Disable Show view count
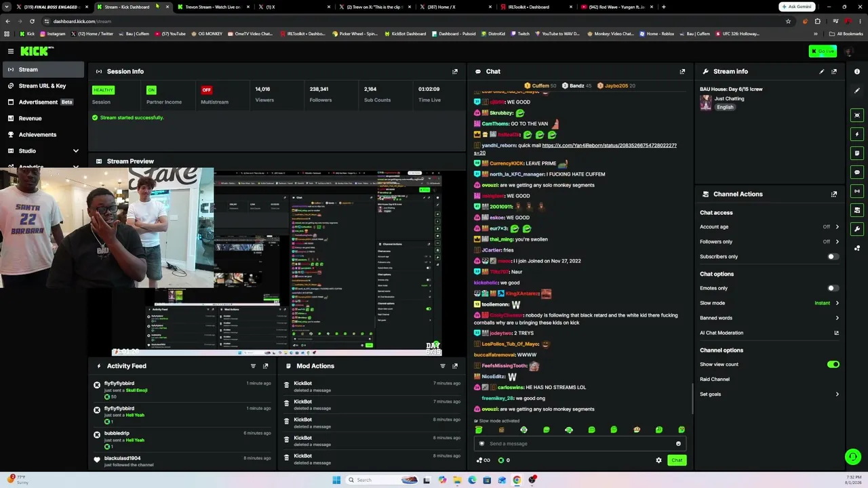Screen dimensions: 868x488 click(x=833, y=365)
